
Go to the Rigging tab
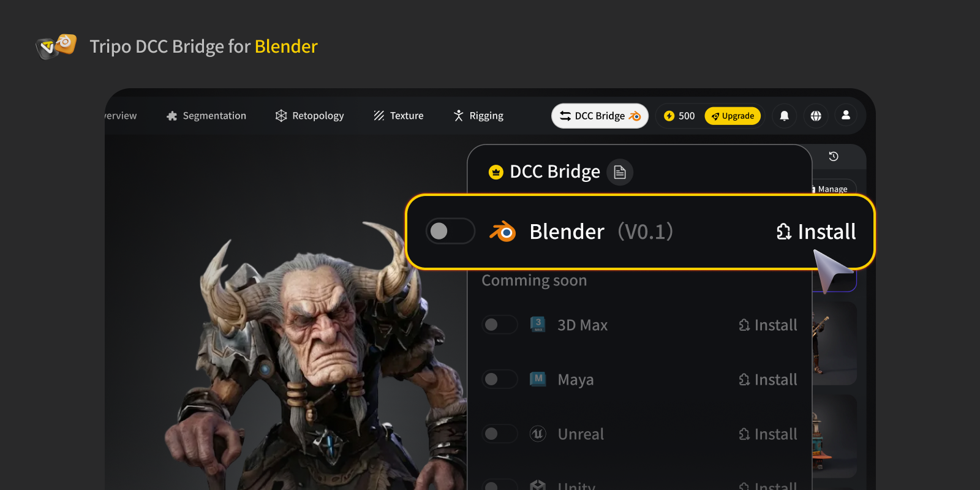478,116
